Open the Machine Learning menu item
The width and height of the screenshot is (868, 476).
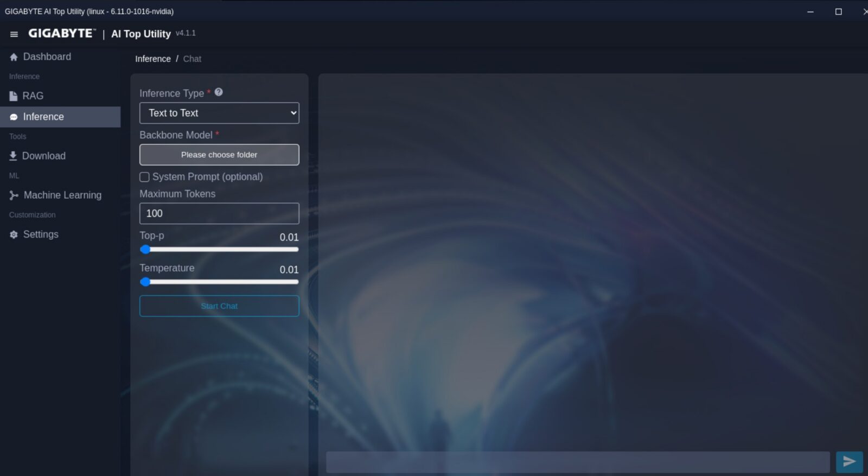pyautogui.click(x=62, y=195)
